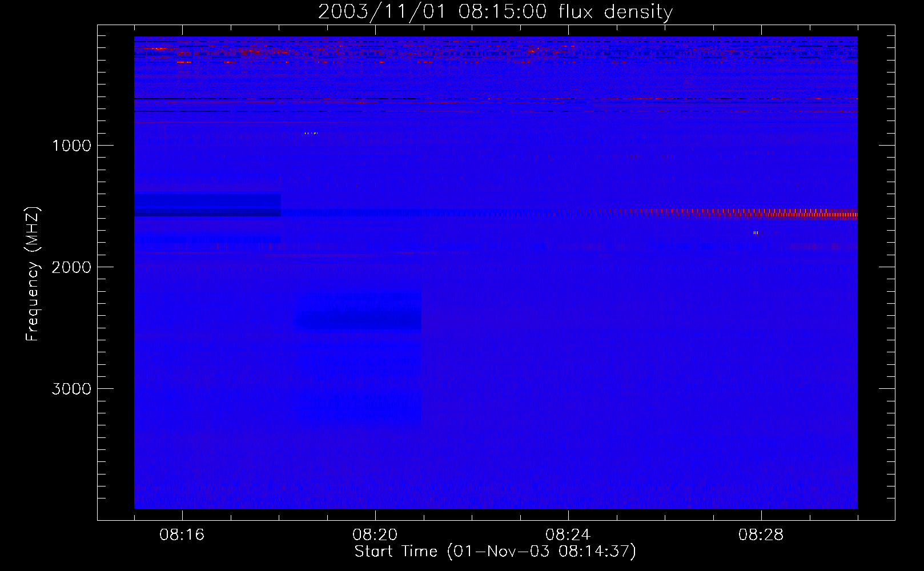Click the small white spike near 08:28
The height and width of the screenshot is (571, 924).
point(756,232)
